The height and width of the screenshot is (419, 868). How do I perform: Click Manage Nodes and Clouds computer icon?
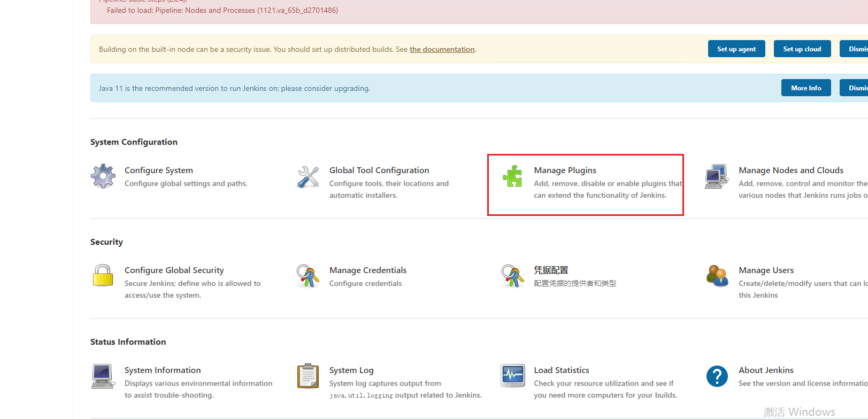tap(717, 176)
